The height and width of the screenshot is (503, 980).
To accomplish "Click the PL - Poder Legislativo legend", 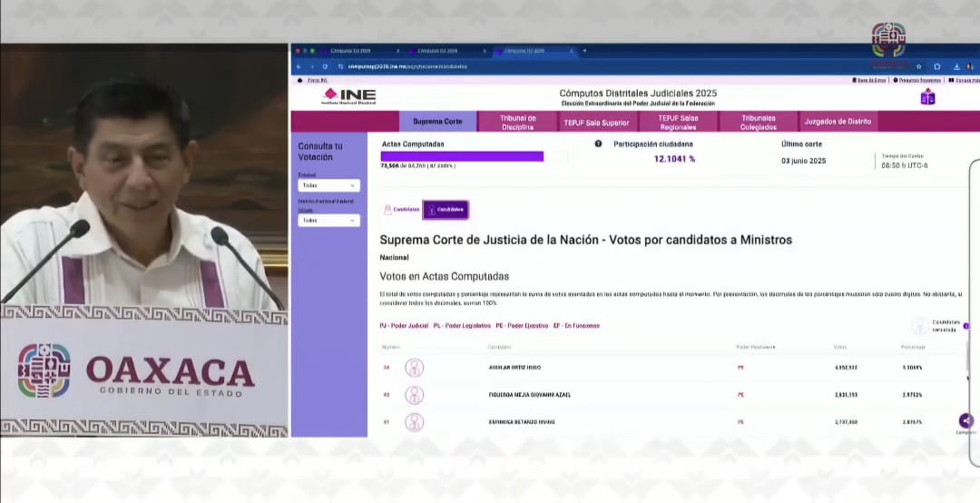I will (462, 326).
